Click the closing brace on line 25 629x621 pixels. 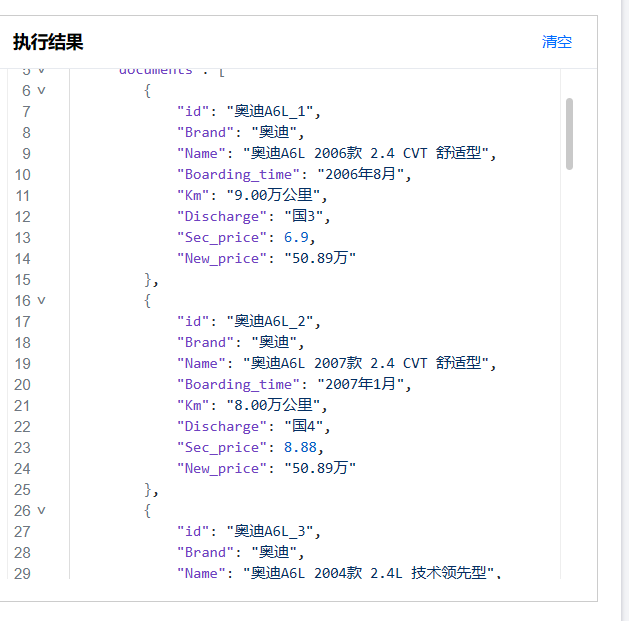coord(148,489)
